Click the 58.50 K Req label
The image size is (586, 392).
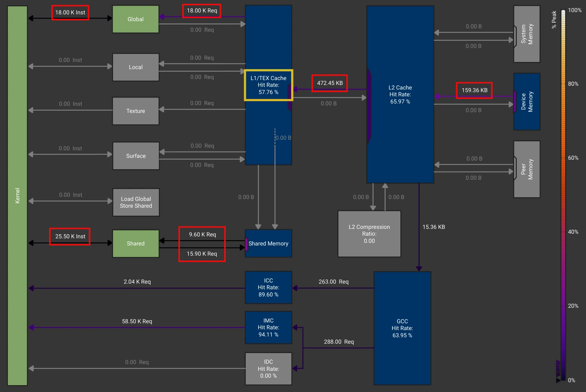[x=137, y=321]
